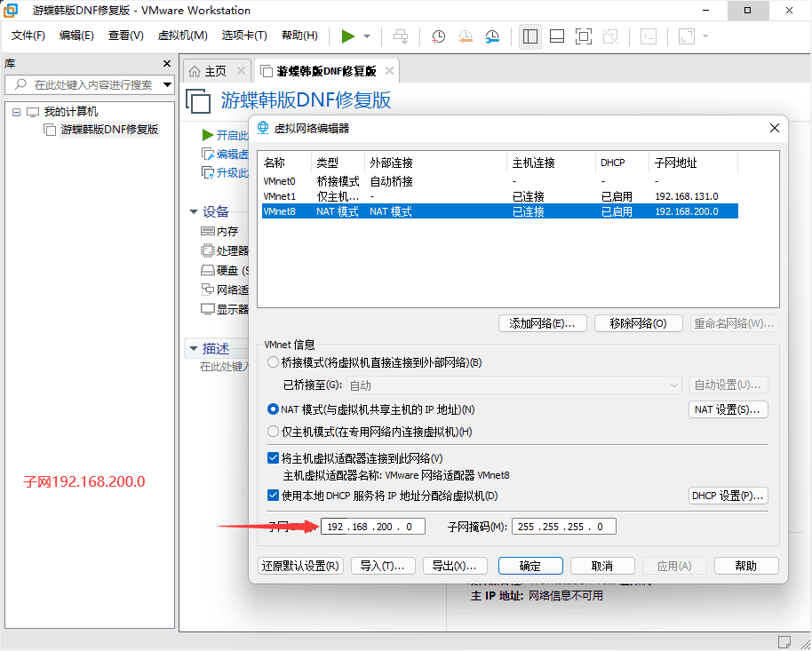Open the library search dropdown arrow

167,85
